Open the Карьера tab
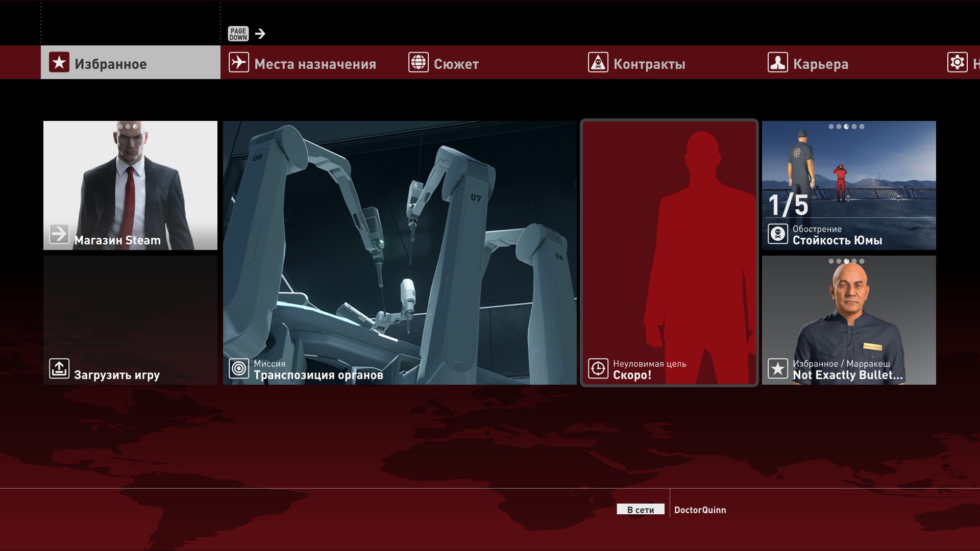Viewport: 980px width, 551px height. coord(849,62)
